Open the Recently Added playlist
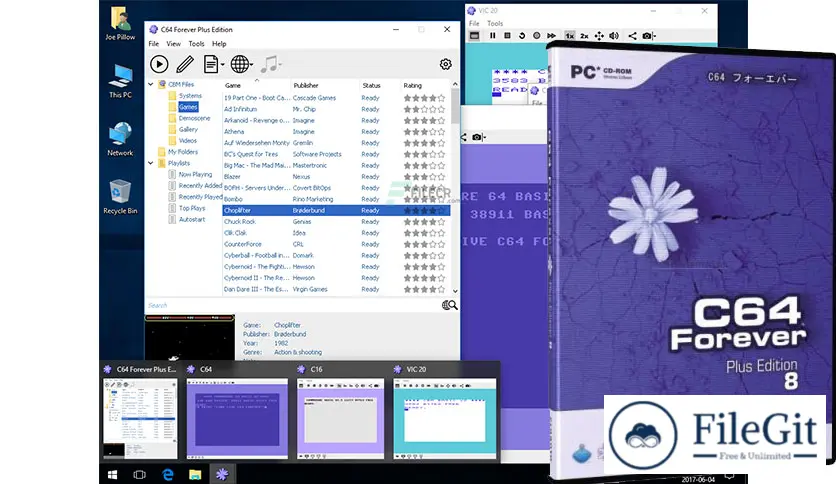 (x=200, y=185)
